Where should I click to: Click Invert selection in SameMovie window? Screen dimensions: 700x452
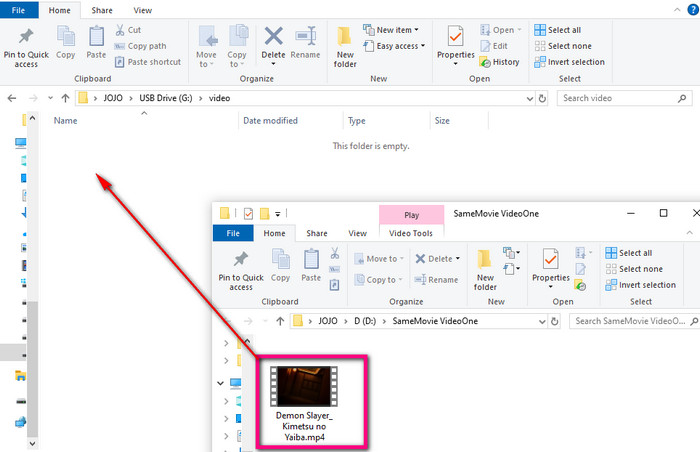click(x=641, y=285)
